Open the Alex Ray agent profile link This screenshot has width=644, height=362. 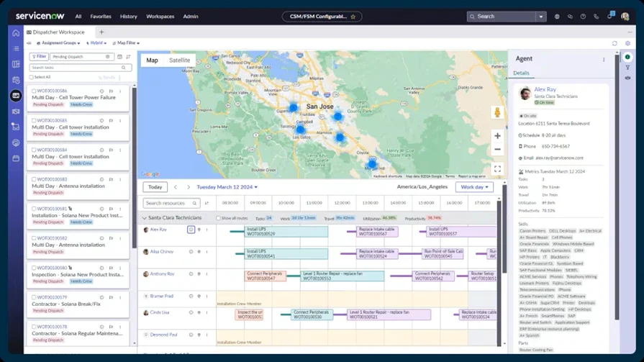(x=545, y=90)
